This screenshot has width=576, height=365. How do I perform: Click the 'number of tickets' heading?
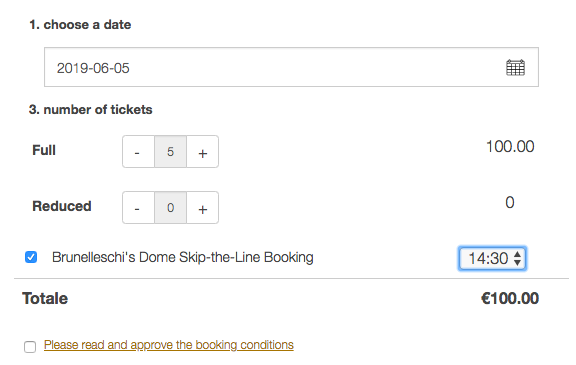[90, 109]
